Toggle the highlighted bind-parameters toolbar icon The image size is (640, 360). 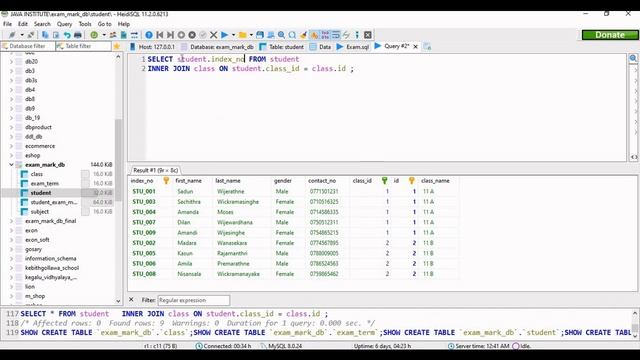point(314,35)
